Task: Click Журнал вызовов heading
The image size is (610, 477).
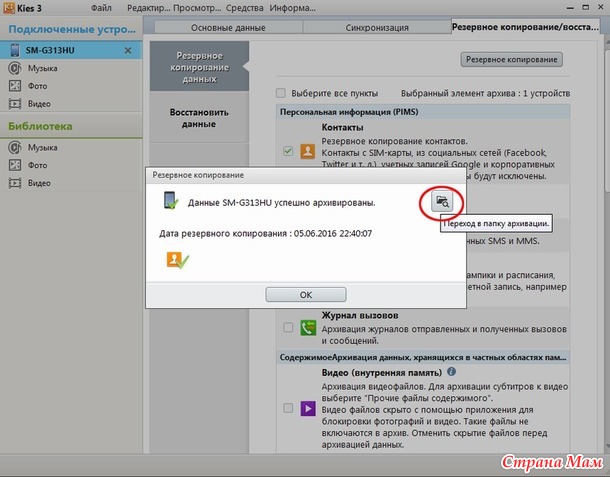Action: tap(359, 315)
